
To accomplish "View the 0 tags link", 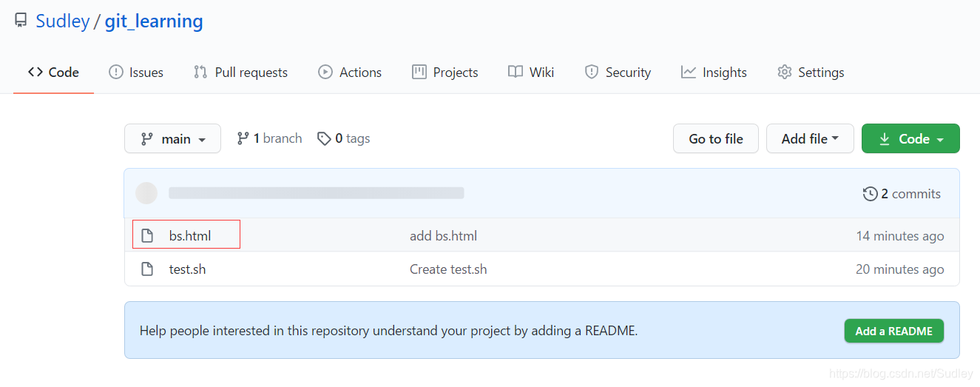I will pos(344,138).
